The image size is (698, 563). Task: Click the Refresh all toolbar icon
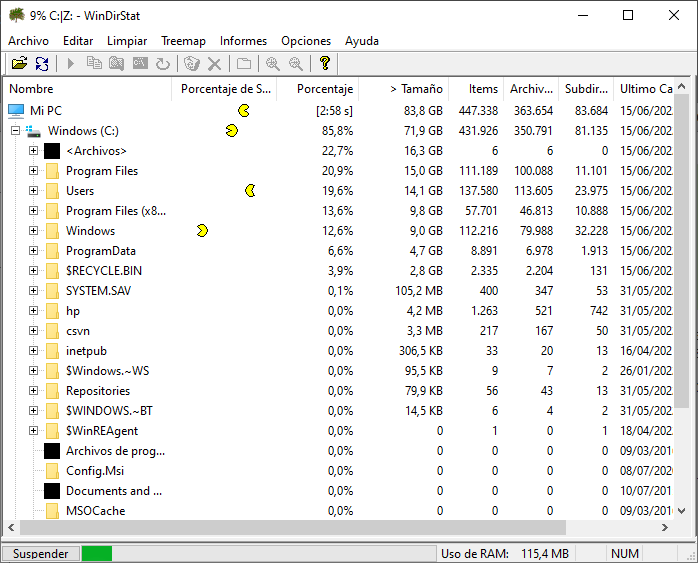[42, 64]
